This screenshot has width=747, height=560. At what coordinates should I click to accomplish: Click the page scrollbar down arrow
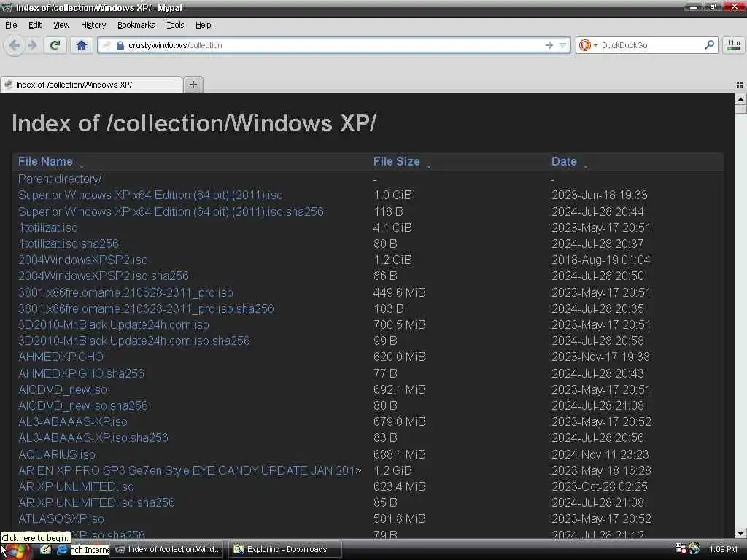point(740,534)
